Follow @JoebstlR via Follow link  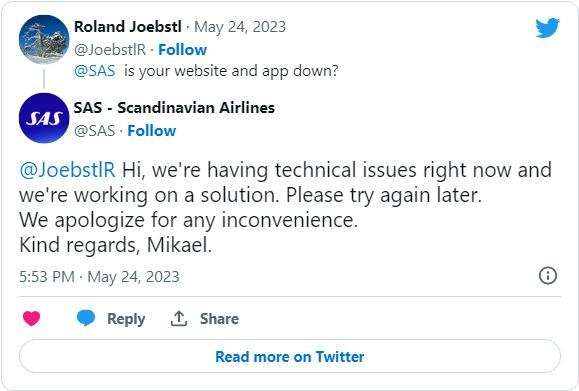[x=182, y=50]
